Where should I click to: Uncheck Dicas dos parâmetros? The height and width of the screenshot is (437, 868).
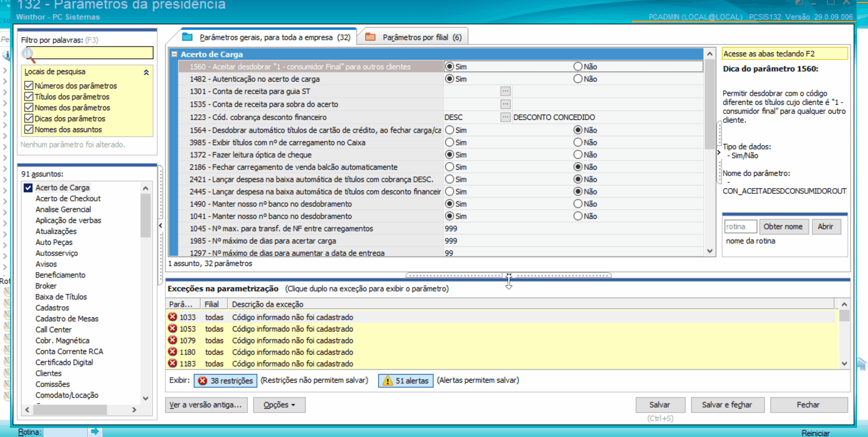click(x=29, y=118)
